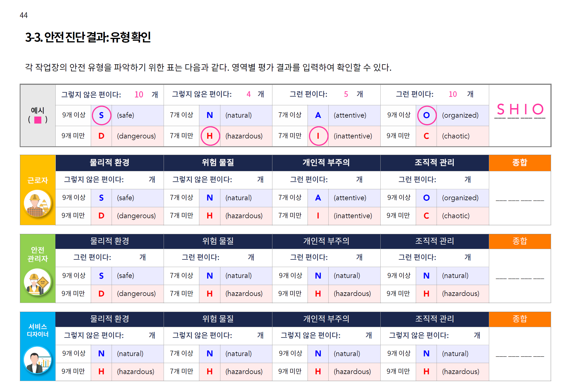Click the circled S in the 예시 row
This screenshot has width=569, height=392.
point(101,115)
